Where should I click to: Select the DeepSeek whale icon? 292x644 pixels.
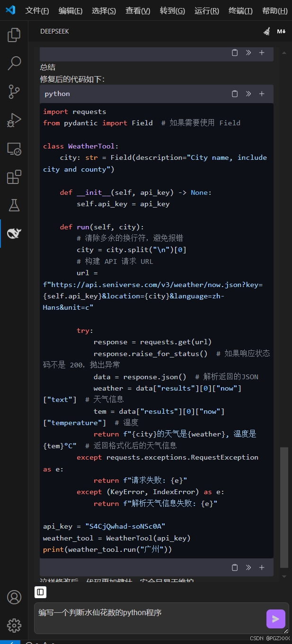click(14, 234)
